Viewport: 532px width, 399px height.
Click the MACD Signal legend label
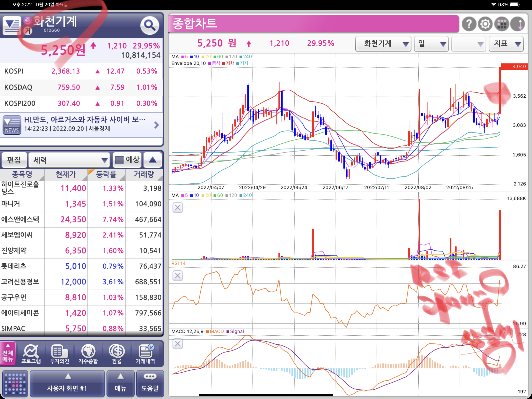(235, 331)
